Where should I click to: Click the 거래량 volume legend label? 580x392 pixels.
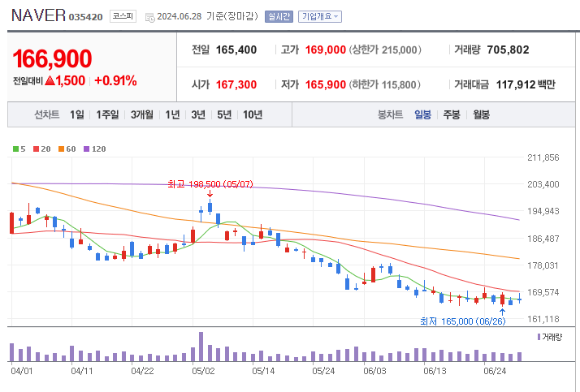tap(552, 337)
